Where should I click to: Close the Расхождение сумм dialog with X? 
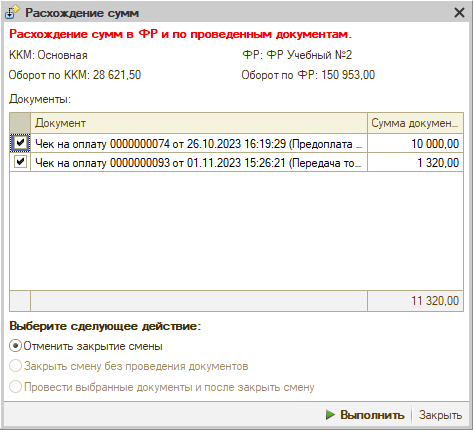(459, 13)
